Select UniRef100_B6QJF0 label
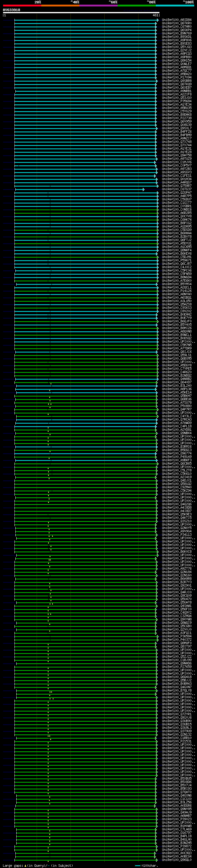The image size is (197, 868). click(x=177, y=321)
